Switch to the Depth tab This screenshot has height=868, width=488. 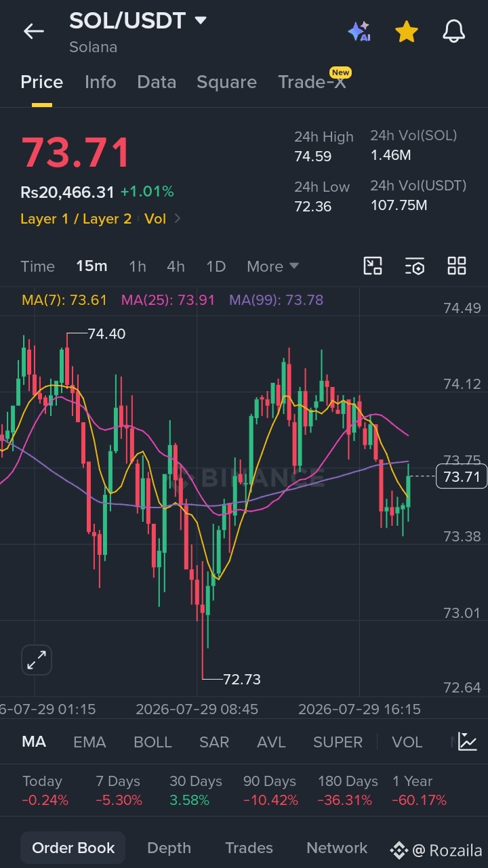[x=169, y=848]
